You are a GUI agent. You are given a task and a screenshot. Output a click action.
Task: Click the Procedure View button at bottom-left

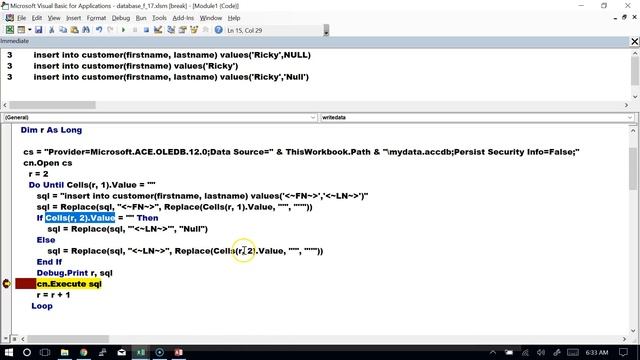click(x=5, y=339)
